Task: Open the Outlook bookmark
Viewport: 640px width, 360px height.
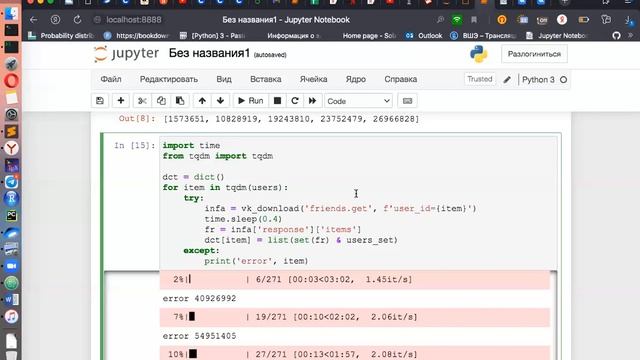Action: [x=424, y=36]
